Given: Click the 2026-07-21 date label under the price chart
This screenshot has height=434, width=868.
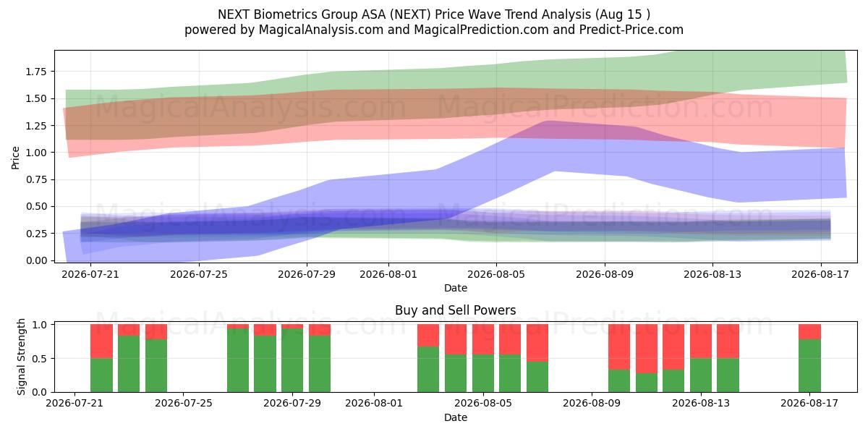Looking at the screenshot, I should (90, 275).
